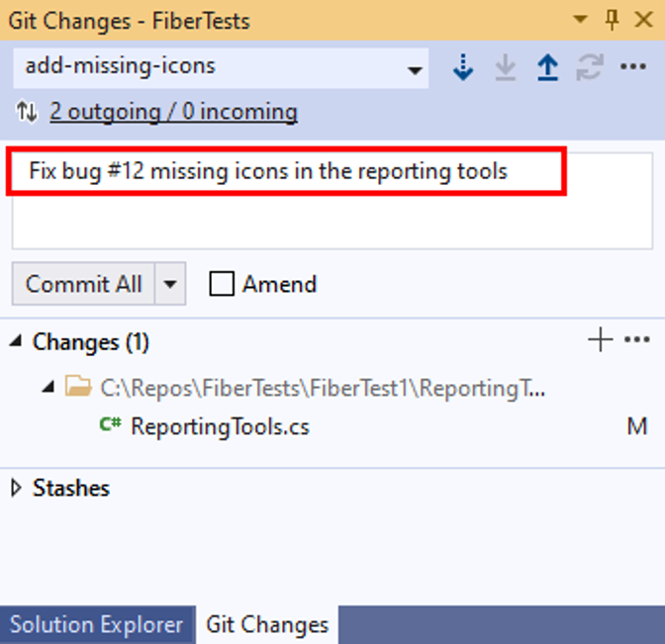Viewport: 665px width, 644px height.
Task: Push commits with the up-arrow icon
Action: (547, 67)
